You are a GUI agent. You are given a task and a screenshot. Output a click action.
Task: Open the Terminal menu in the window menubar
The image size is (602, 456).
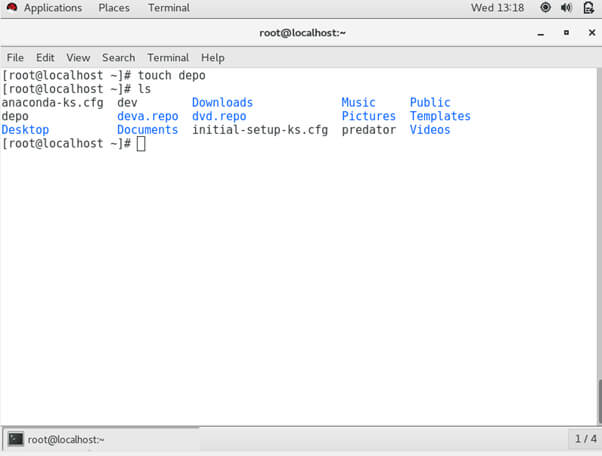[x=168, y=58]
